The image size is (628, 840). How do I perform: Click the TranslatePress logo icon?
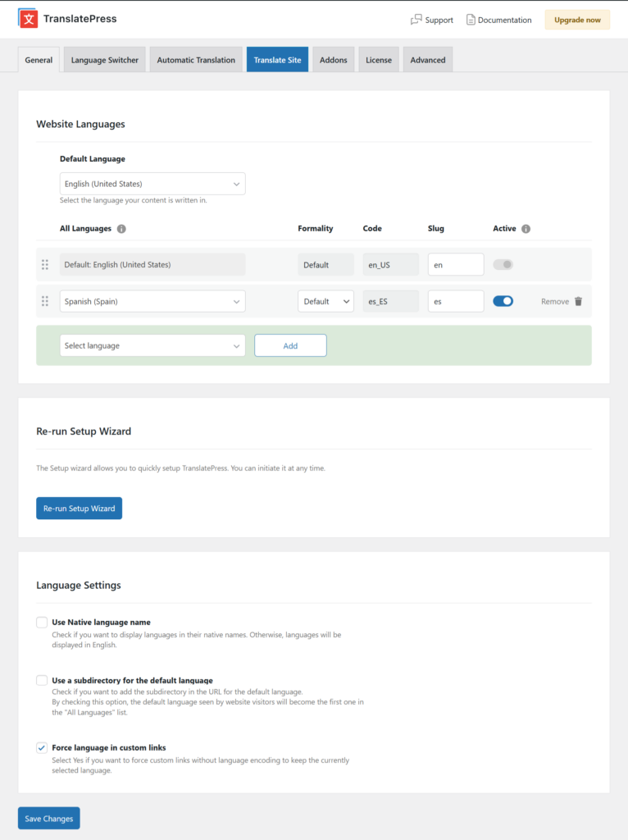coord(29,19)
